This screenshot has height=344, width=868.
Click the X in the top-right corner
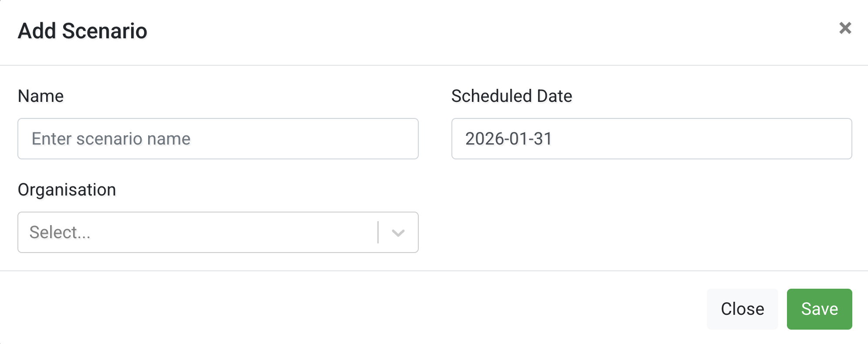[x=846, y=27]
